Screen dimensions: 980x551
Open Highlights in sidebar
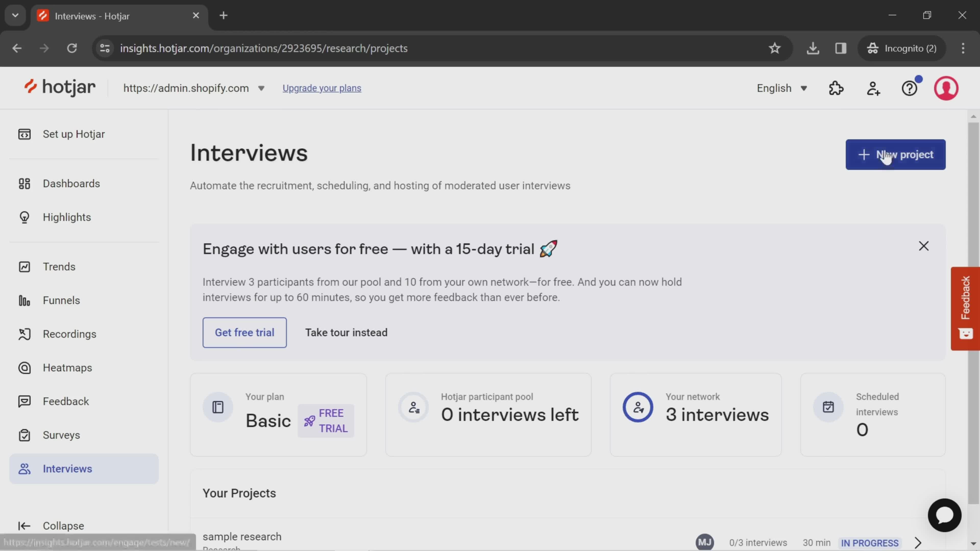[x=84, y=217]
